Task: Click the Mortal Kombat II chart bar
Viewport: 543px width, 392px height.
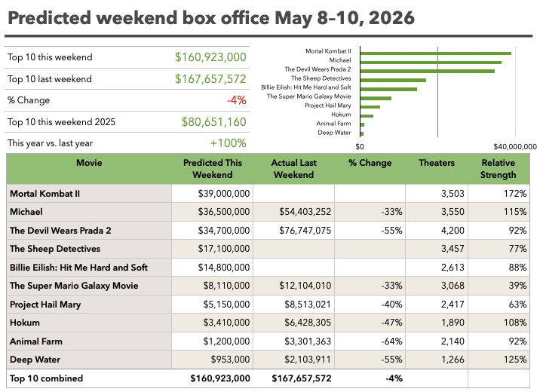Action: [436, 54]
